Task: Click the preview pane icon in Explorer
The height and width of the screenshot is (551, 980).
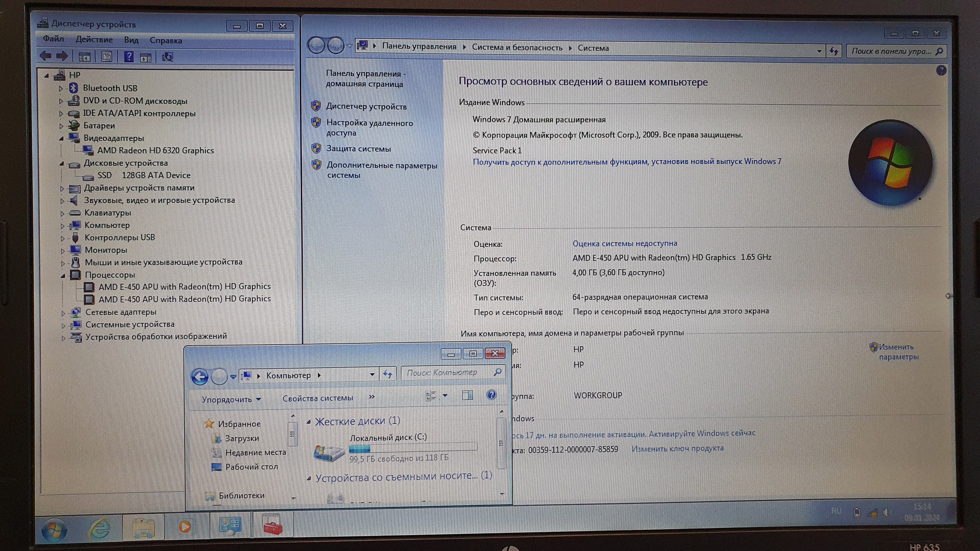Action: click(467, 395)
